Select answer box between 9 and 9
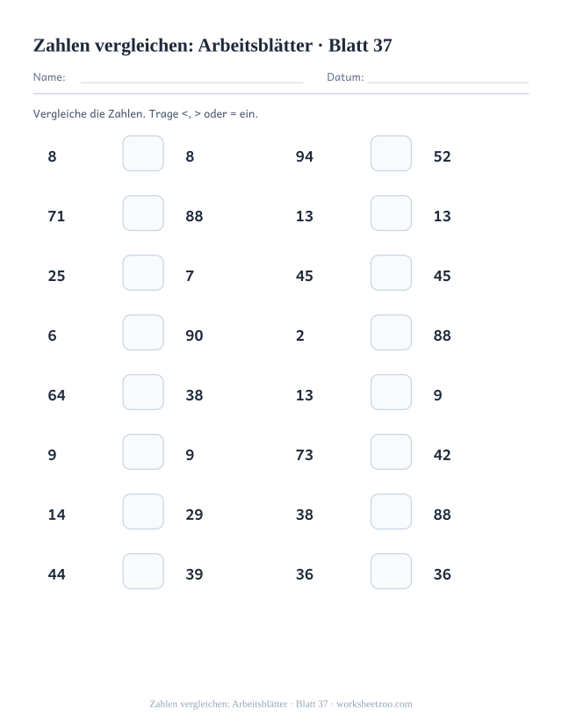The height and width of the screenshot is (728, 562). 143,451
